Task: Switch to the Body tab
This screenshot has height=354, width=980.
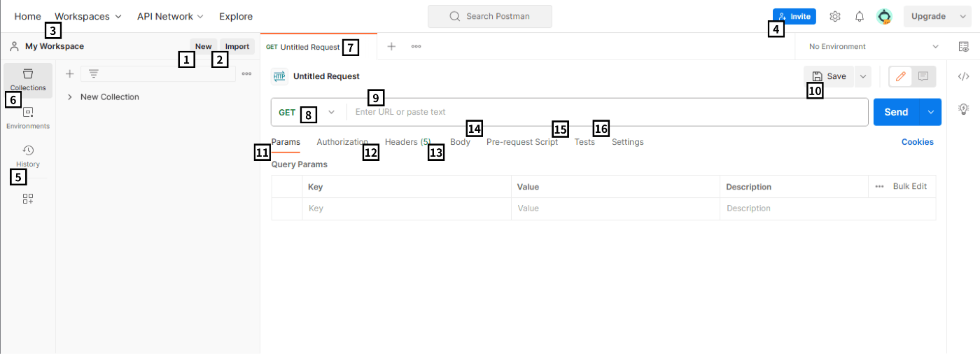Action: coord(460,142)
